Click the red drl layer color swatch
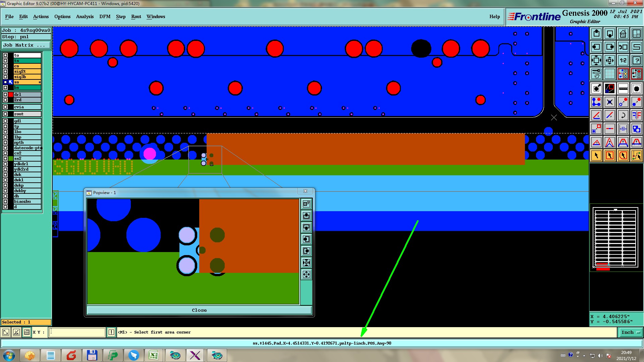Screen dimensions: 644x362 pos(11,95)
